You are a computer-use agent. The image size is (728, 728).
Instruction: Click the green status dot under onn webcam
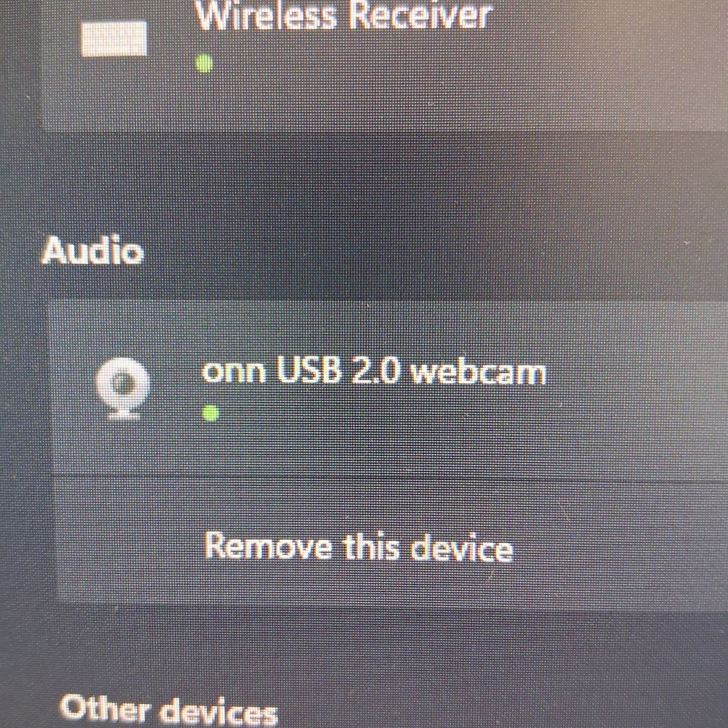pyautogui.click(x=211, y=413)
